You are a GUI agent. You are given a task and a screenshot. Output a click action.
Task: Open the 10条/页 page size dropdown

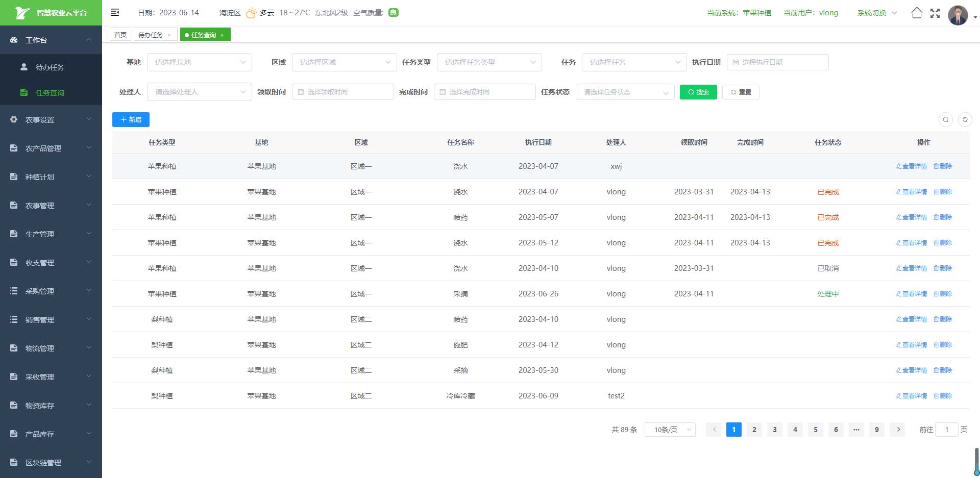click(x=670, y=430)
